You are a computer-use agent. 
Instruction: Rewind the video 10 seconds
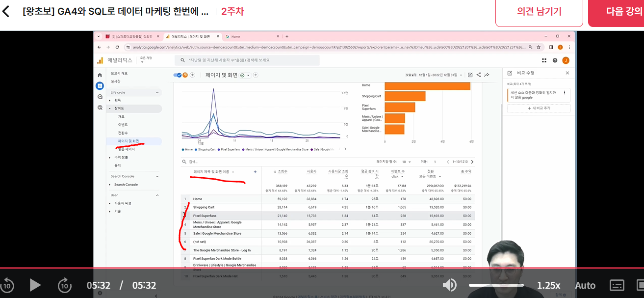click(x=7, y=285)
